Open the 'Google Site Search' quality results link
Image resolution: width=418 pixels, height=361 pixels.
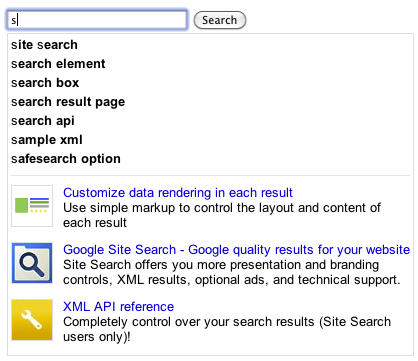click(x=236, y=250)
